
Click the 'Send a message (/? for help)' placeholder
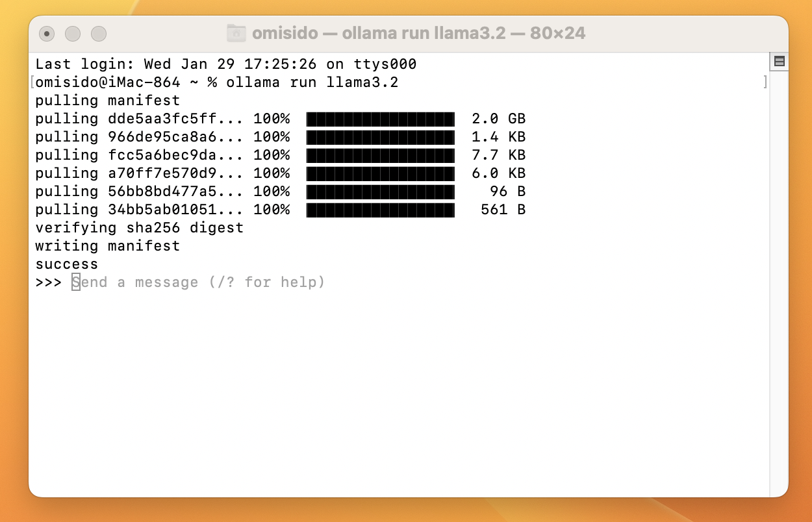point(198,282)
